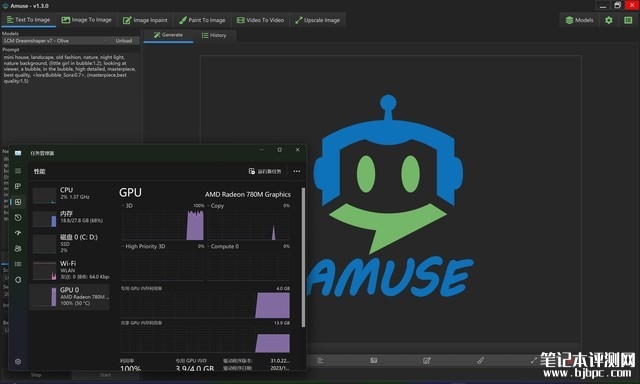
Task: Expand Task Manager hamburger navigation menu
Action: click(18, 171)
